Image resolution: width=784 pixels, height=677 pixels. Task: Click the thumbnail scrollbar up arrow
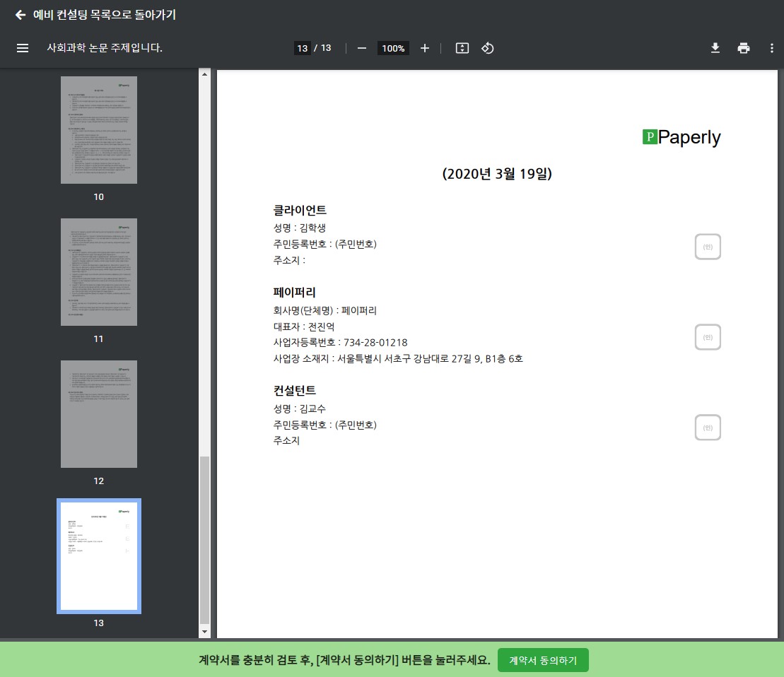(205, 74)
